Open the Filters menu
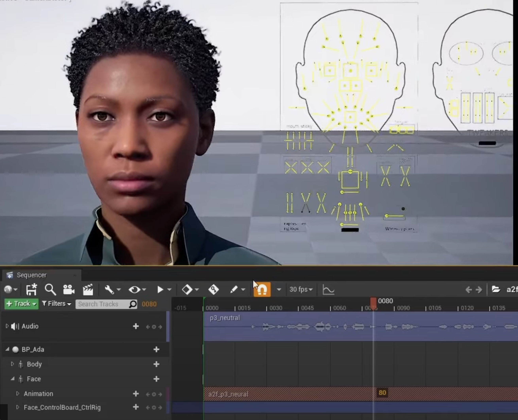The width and height of the screenshot is (518, 420). (x=57, y=304)
